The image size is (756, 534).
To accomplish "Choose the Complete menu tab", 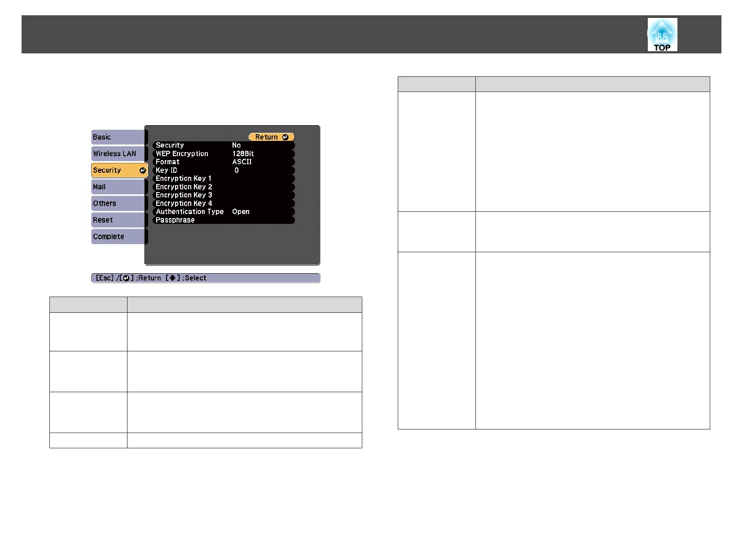I will [x=119, y=237].
